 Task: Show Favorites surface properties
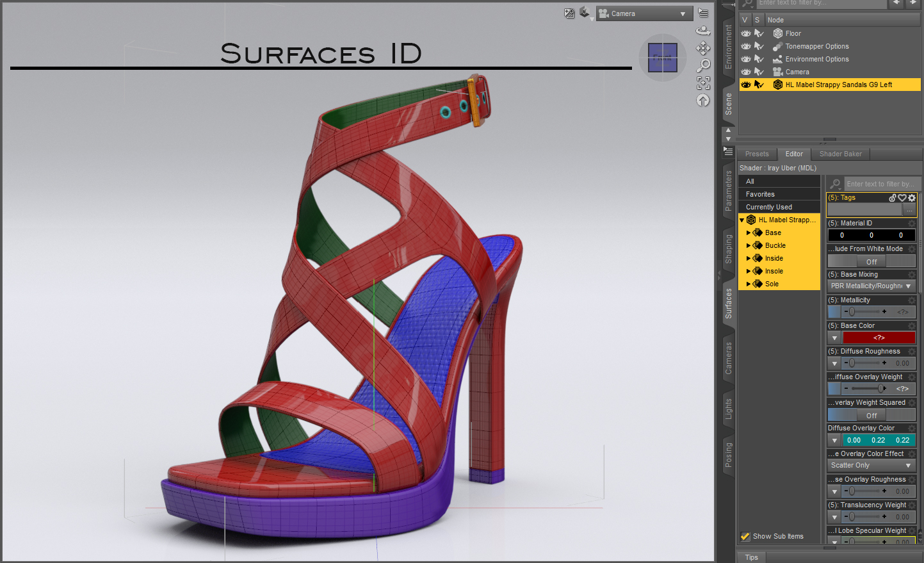779,194
